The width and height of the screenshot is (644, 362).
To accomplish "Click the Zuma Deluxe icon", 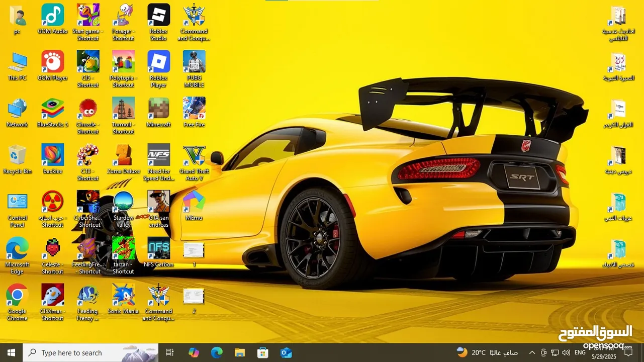I will coord(123,156).
